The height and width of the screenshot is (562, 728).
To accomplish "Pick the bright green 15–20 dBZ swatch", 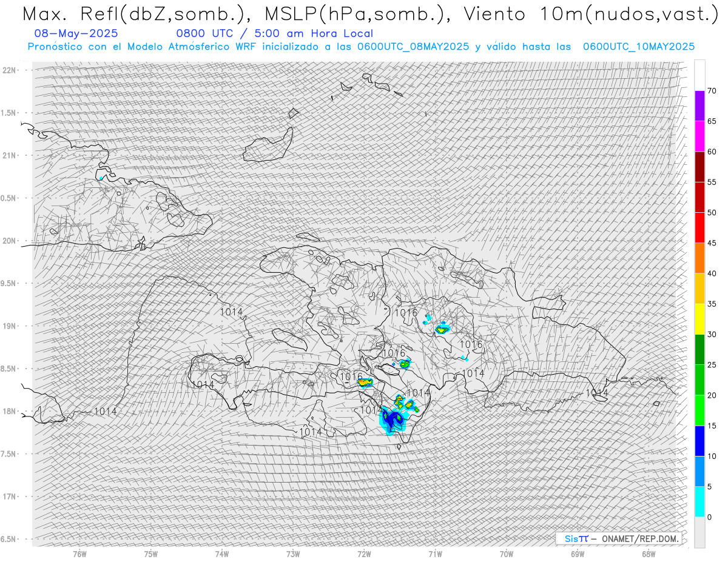I will coord(699,410).
